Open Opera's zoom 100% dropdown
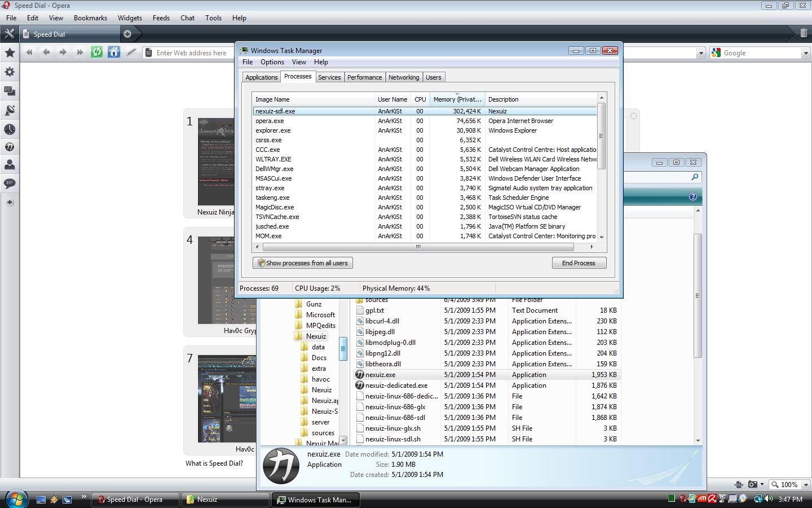 (x=805, y=485)
